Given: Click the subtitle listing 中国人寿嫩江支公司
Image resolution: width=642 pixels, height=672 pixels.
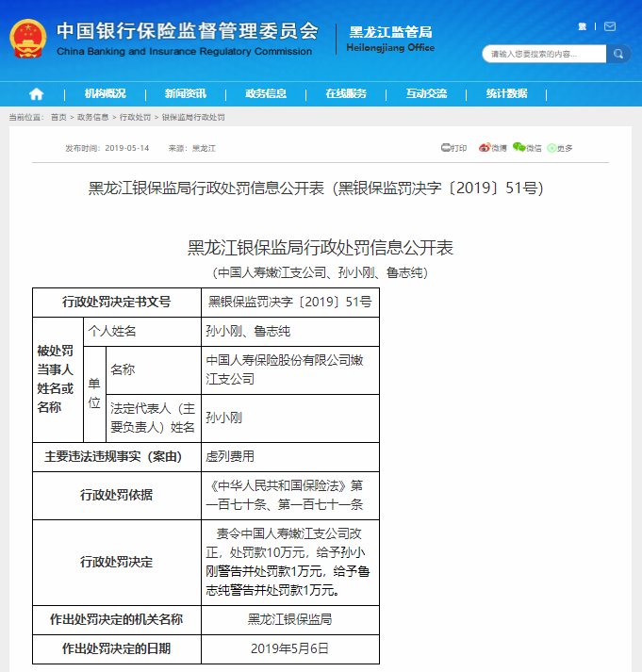Looking at the screenshot, I should pyautogui.click(x=321, y=272).
